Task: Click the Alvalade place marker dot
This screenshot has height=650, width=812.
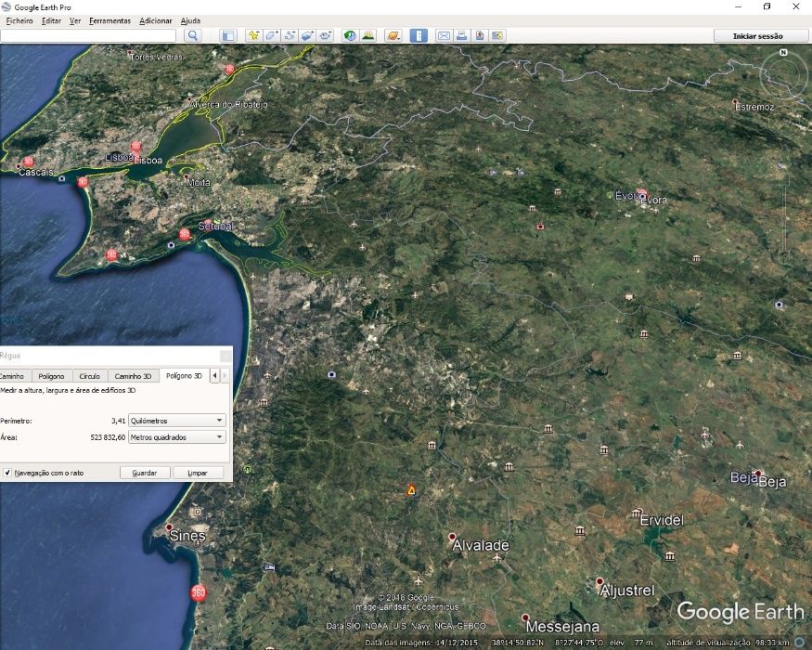Action: [452, 537]
